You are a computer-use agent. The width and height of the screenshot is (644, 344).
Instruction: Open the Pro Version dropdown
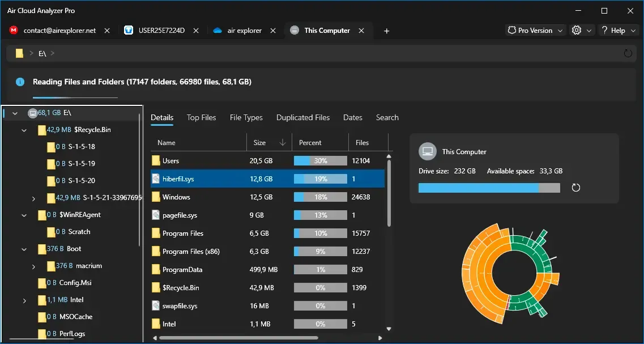pos(536,31)
